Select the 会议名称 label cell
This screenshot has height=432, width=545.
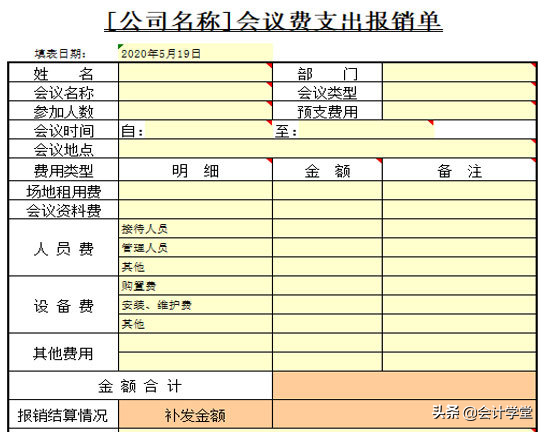coord(64,92)
